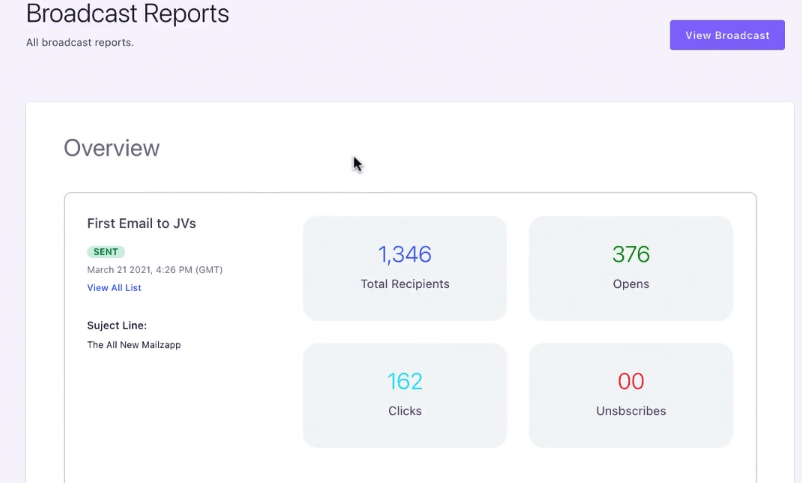Click the Broadcast Reports page title
This screenshot has width=802, height=483.
128,13
